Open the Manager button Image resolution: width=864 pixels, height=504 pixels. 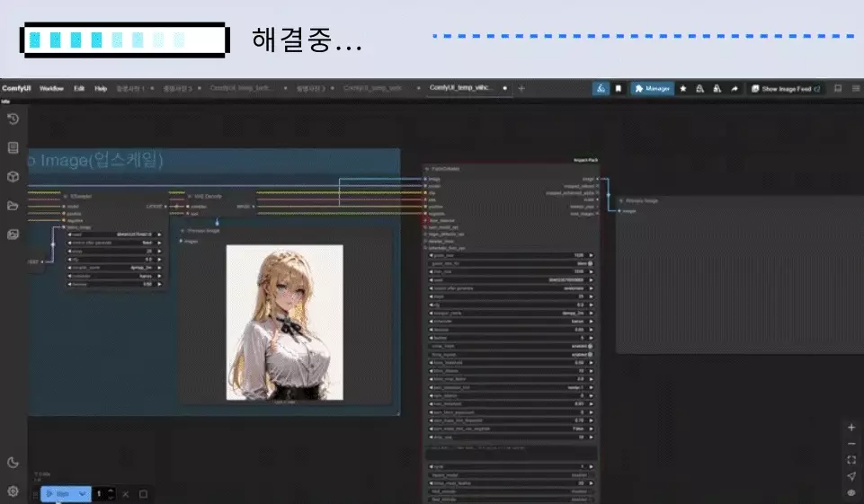[653, 88]
